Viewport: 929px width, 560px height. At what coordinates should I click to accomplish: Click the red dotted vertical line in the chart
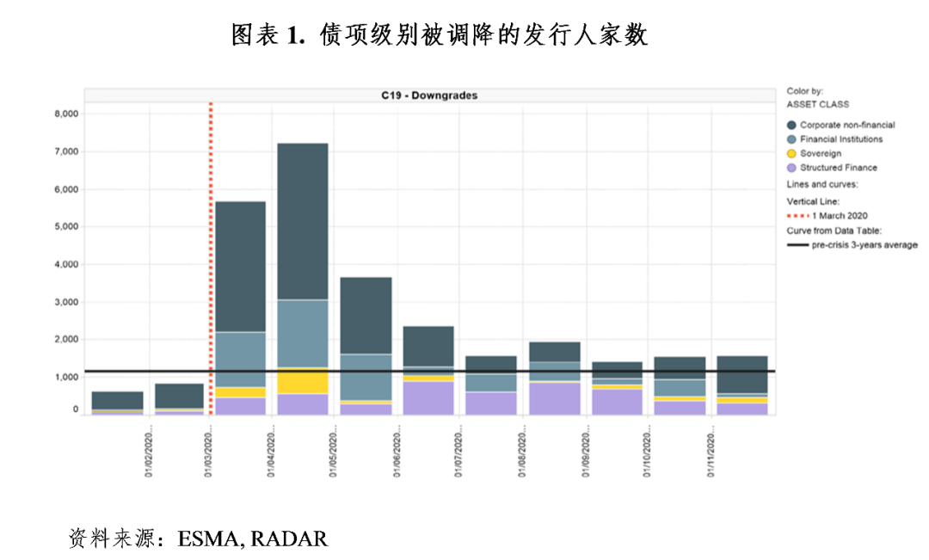click(211, 258)
